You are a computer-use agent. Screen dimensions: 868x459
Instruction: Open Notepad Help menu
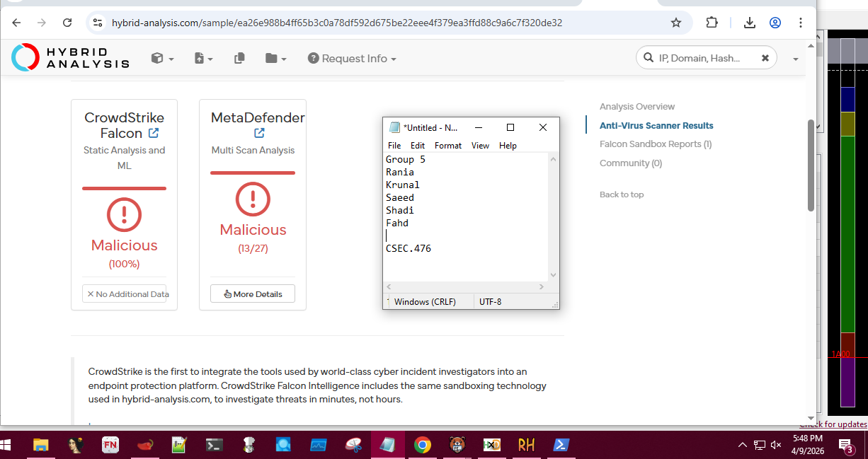click(x=508, y=145)
